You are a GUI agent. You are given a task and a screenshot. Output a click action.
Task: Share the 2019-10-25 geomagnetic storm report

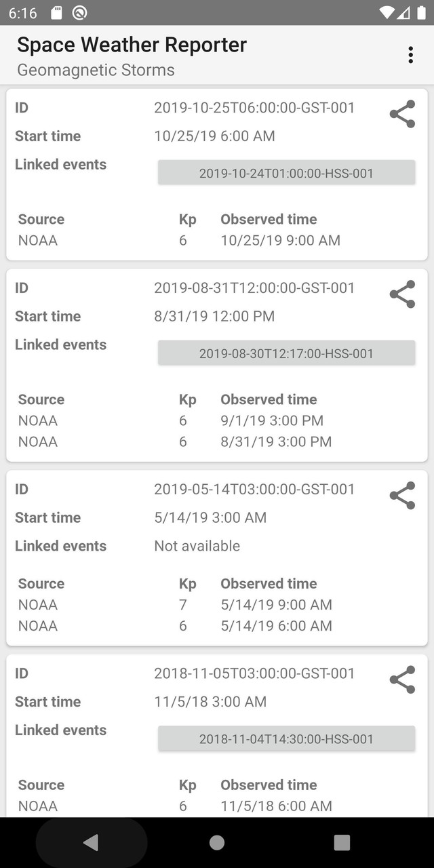[x=402, y=114]
